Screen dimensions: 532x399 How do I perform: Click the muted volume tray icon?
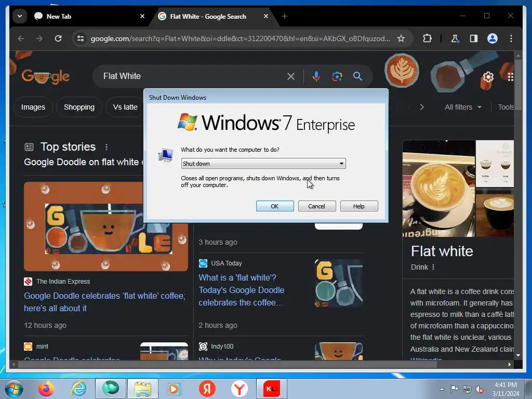point(480,389)
